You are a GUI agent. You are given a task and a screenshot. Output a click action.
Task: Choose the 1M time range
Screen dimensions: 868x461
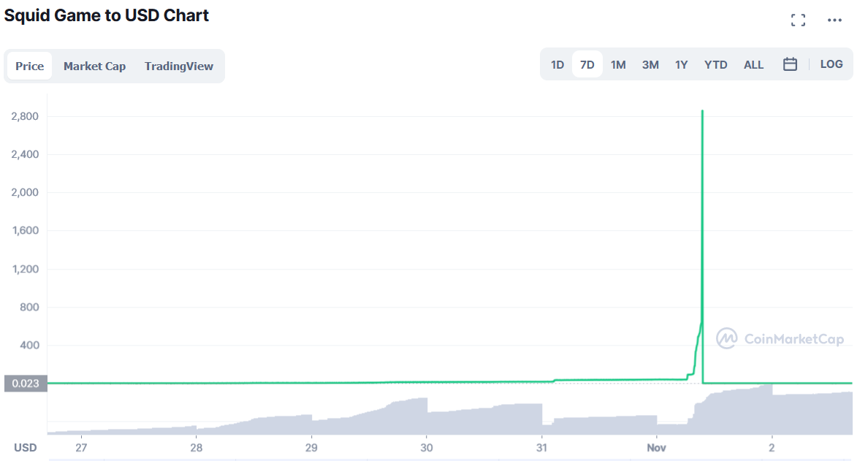618,64
